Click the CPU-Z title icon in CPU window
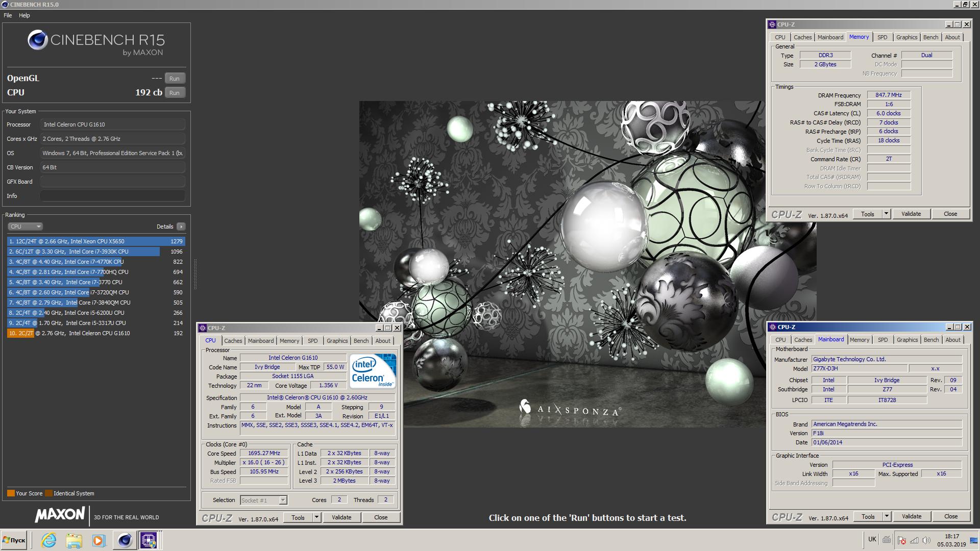Image resolution: width=980 pixels, height=551 pixels. pyautogui.click(x=203, y=328)
